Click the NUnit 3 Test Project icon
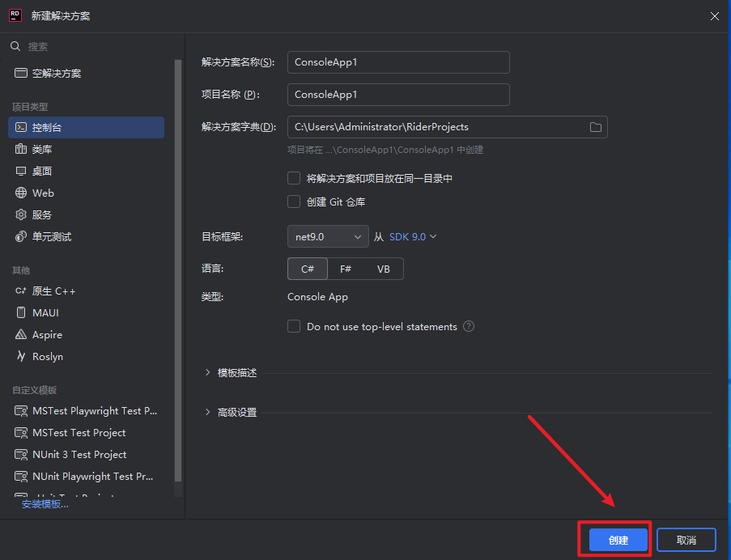The height and width of the screenshot is (560, 731). (21, 455)
